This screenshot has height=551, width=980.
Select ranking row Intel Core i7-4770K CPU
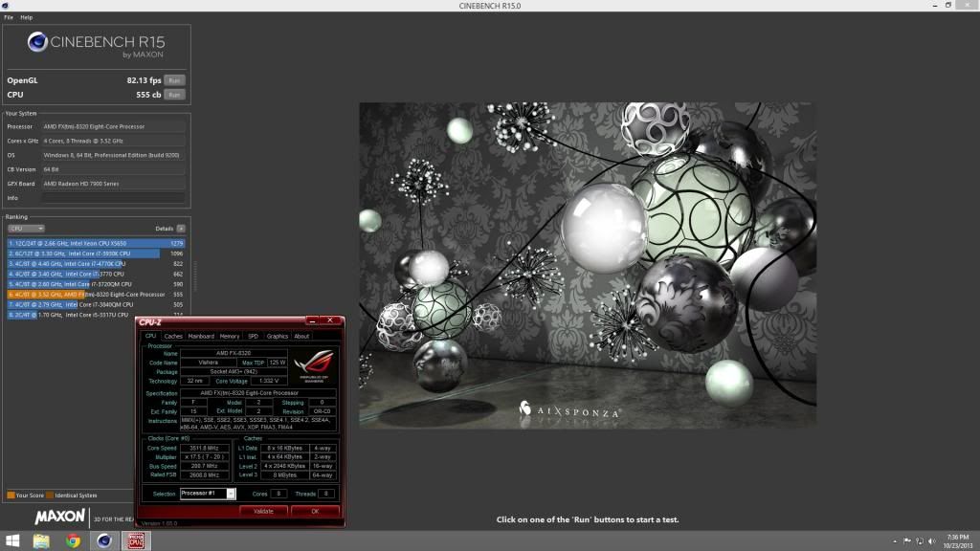(x=97, y=264)
